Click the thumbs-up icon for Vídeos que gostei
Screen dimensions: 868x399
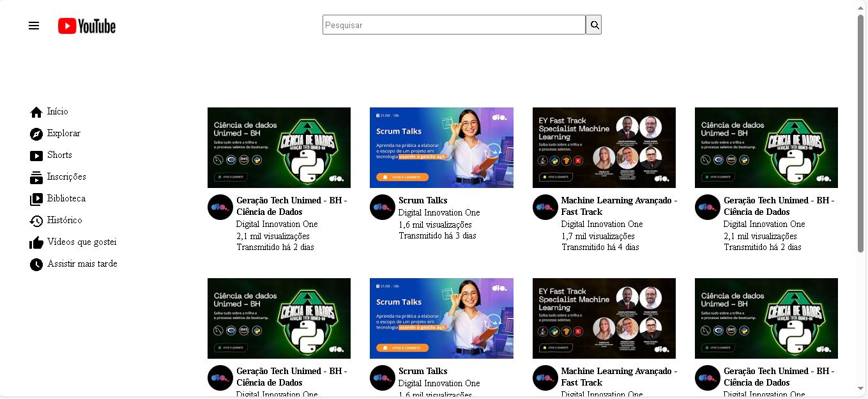(x=36, y=243)
